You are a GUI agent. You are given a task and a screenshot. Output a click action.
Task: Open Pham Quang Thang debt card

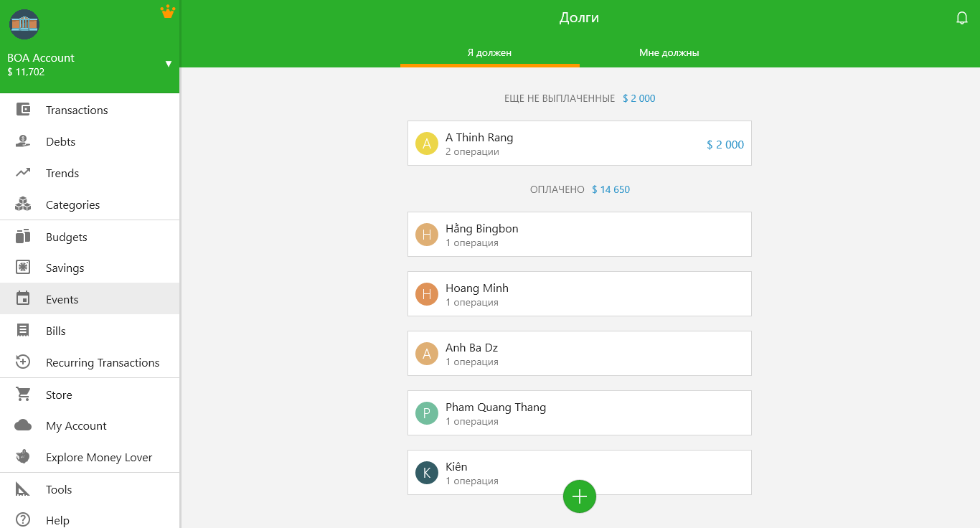580,413
